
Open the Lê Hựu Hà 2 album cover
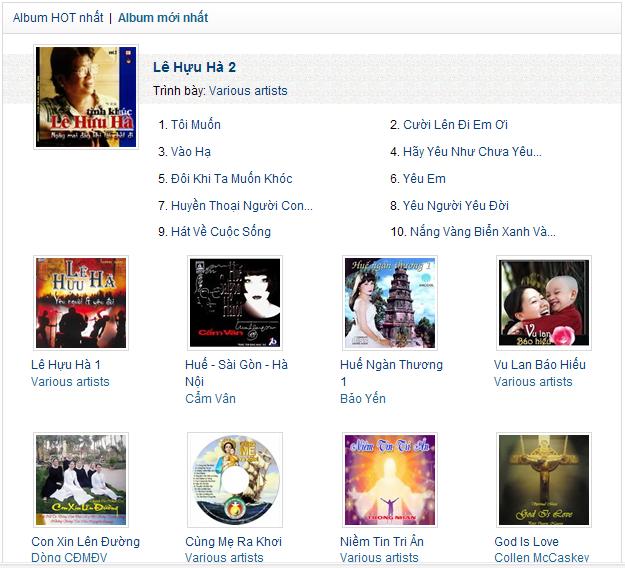coord(86,97)
